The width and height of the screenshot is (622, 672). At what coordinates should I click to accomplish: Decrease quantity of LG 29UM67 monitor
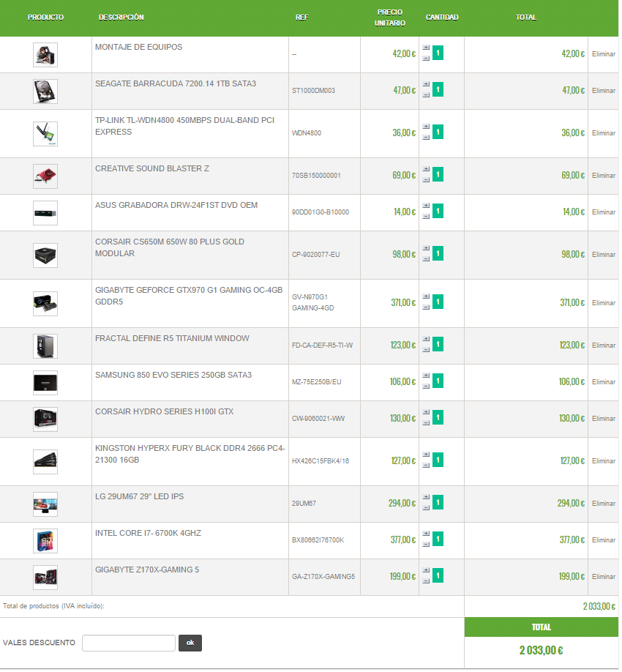[x=426, y=508]
